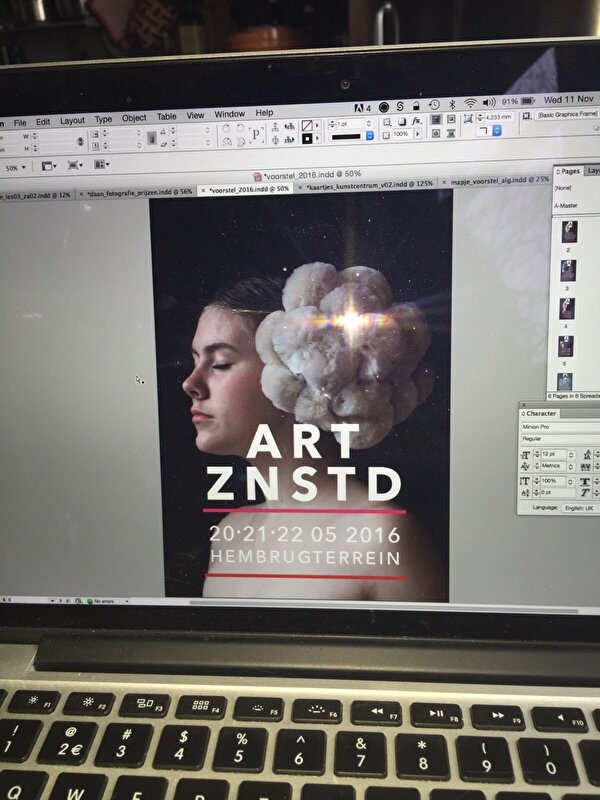Click the drop shadow icon
Screen dimensions: 600x800
pyautogui.click(x=402, y=121)
